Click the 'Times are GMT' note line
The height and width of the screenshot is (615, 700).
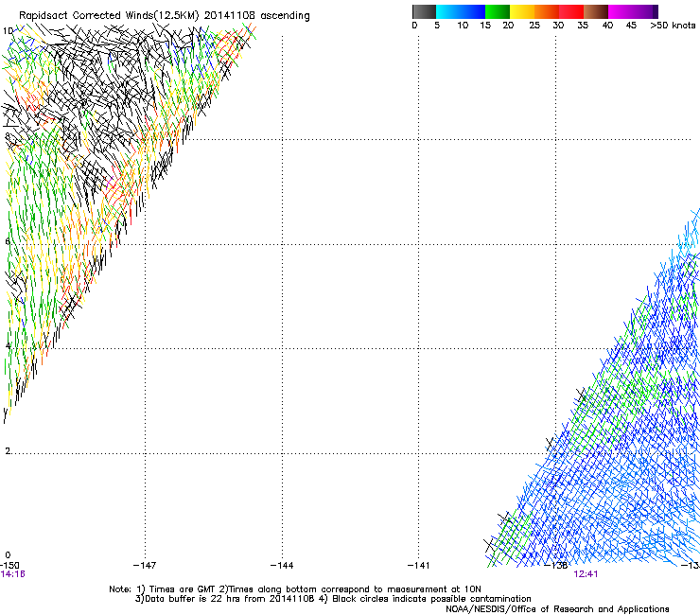click(295, 589)
